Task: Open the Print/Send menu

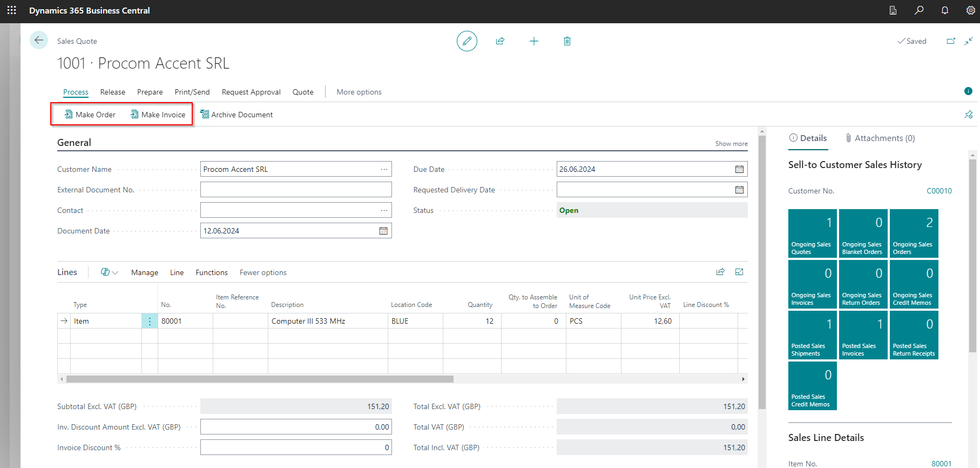Action: 192,92
